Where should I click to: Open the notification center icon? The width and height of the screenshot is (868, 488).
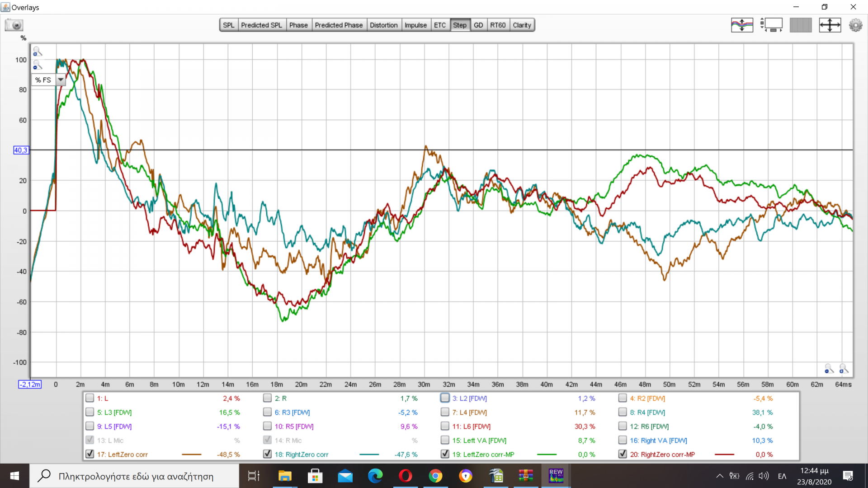848,476
